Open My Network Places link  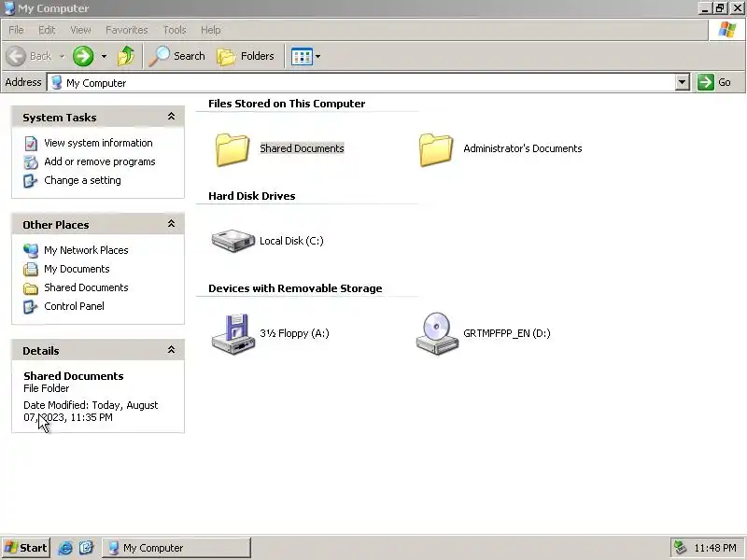tap(86, 250)
